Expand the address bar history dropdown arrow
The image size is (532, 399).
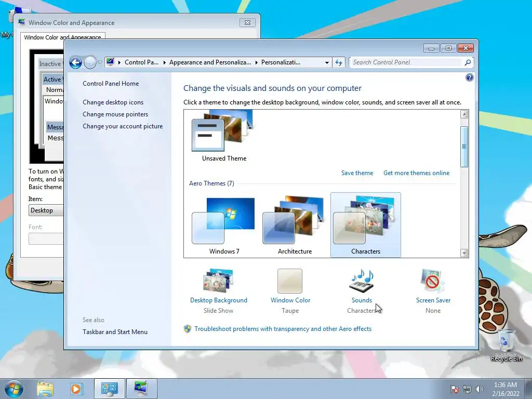(327, 62)
